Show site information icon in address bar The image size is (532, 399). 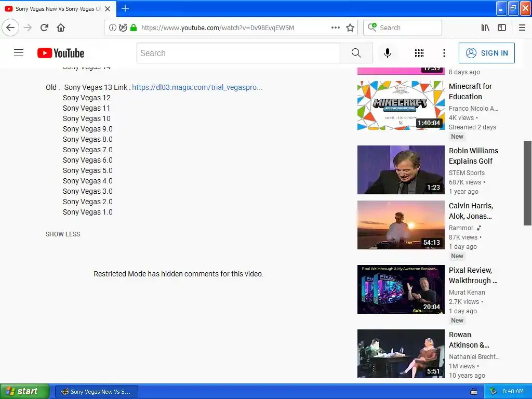click(x=112, y=28)
